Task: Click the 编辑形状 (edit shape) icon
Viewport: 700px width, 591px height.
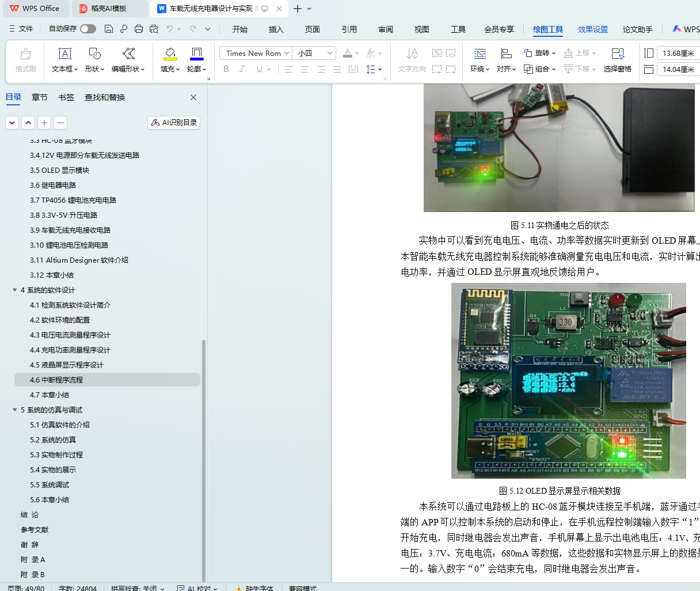Action: click(x=128, y=54)
